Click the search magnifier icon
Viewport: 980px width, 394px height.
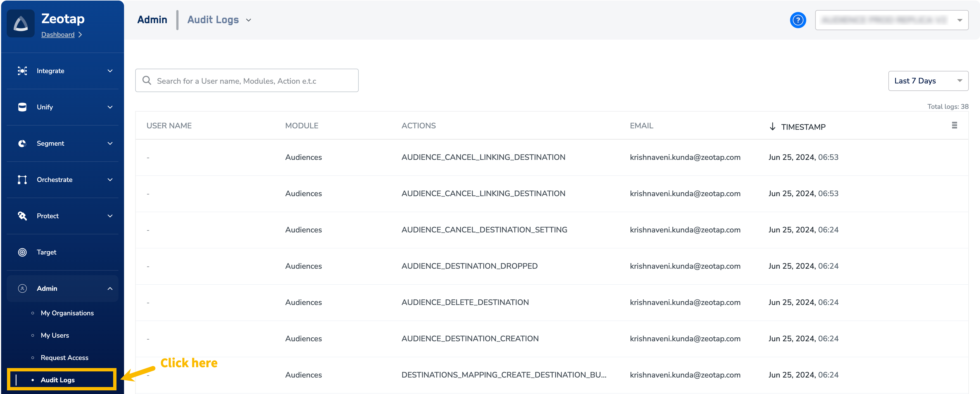146,81
